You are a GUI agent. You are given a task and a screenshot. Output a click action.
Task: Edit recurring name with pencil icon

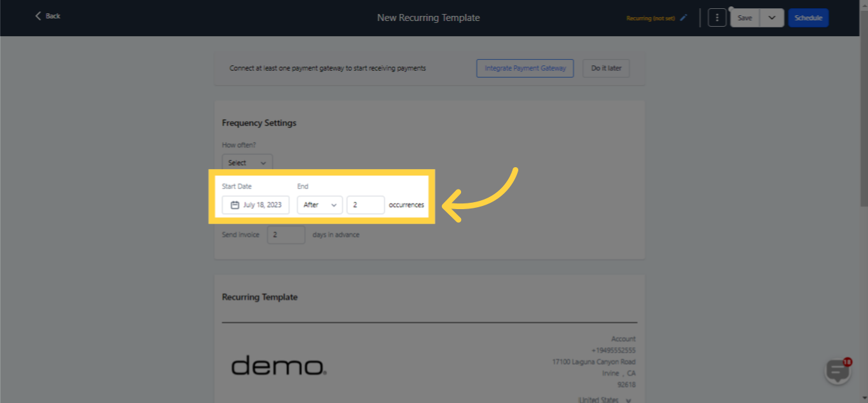pyautogui.click(x=684, y=18)
